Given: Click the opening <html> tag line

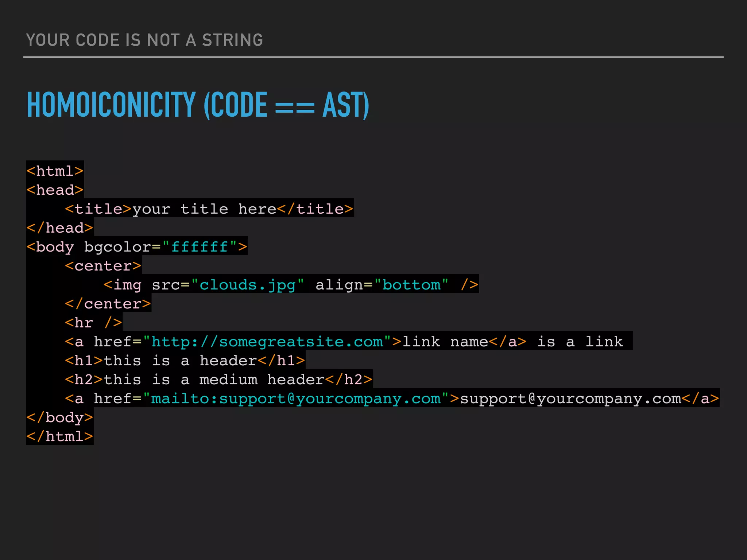Looking at the screenshot, I should coord(55,171).
